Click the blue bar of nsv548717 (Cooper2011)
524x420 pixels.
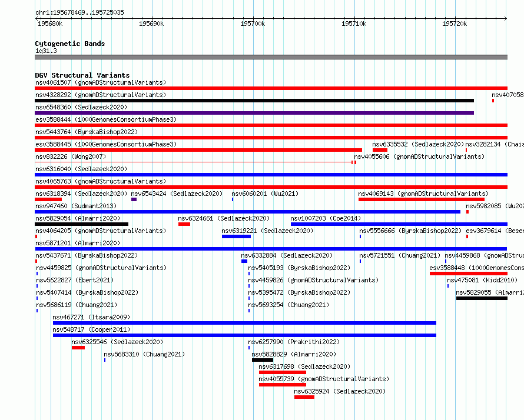tap(244, 335)
